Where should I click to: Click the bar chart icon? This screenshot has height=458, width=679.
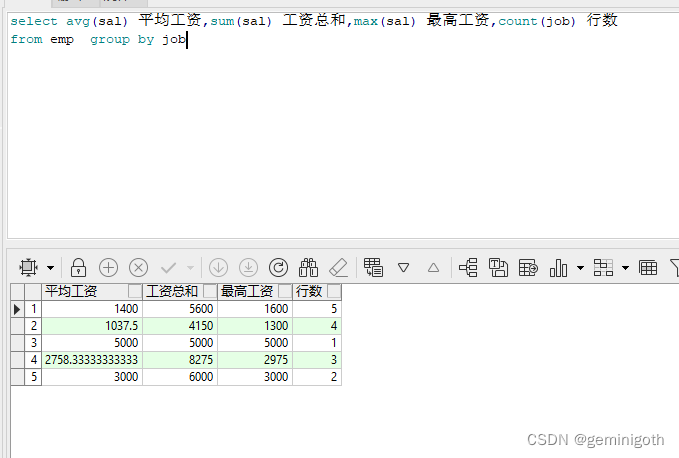pos(558,268)
